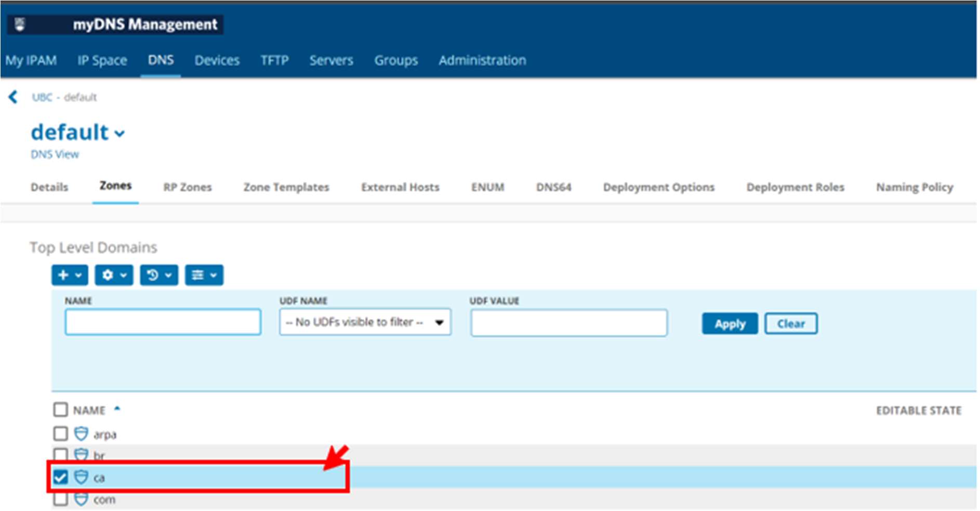Click the zone icon next to arpa
Viewport: 980px width, 511px height.
point(81,434)
